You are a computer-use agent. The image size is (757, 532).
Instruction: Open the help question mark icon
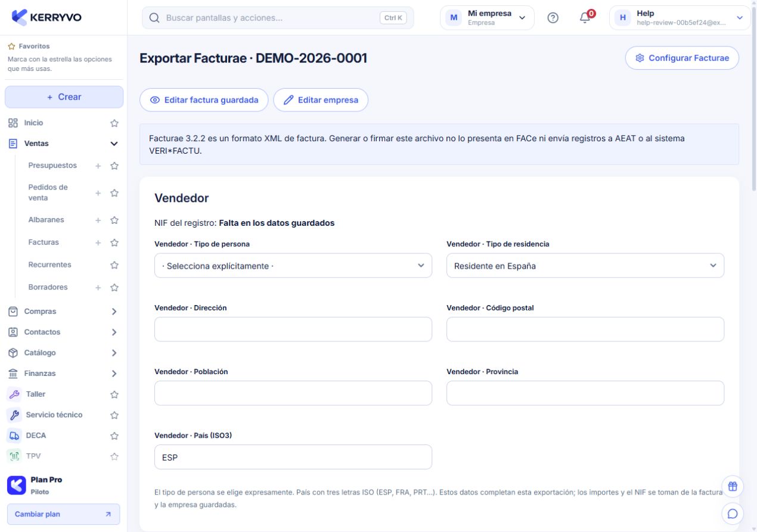553,18
